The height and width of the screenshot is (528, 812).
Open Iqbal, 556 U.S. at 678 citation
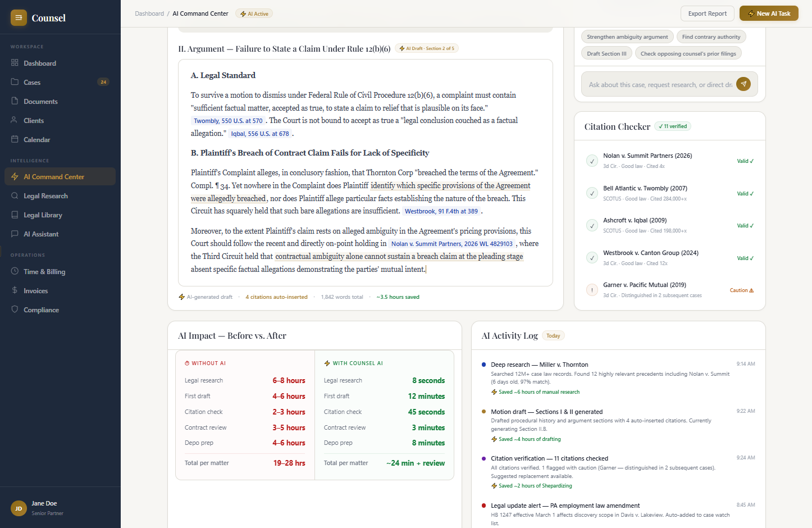click(x=260, y=134)
